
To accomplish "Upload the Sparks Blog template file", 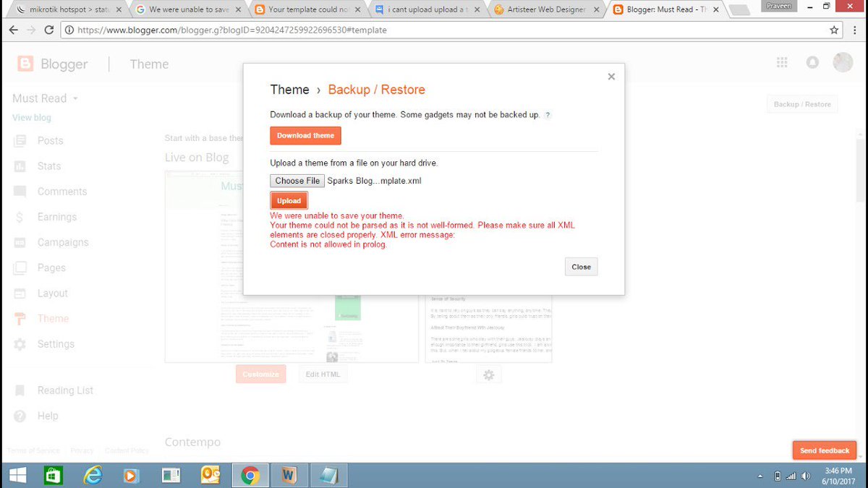I will tap(289, 200).
